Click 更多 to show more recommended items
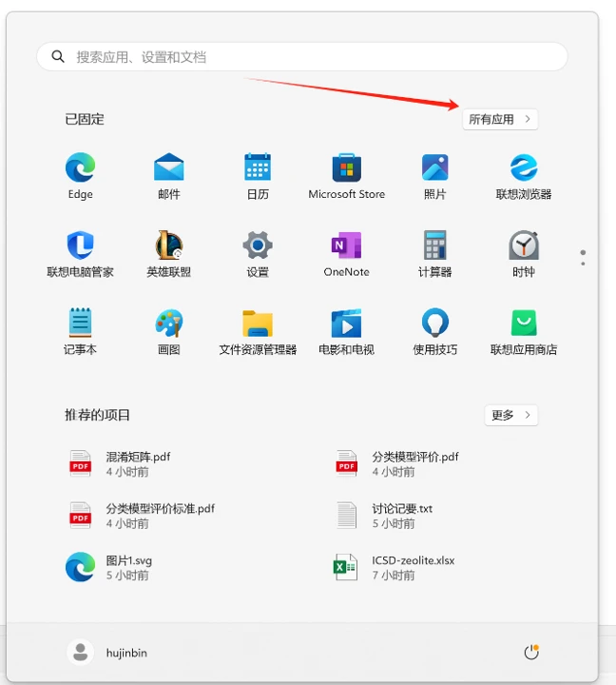The image size is (616, 685). (x=511, y=415)
